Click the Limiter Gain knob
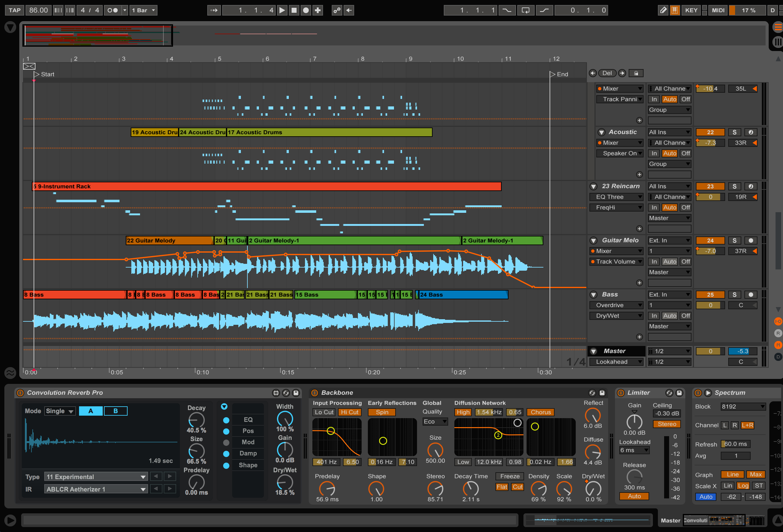 [634, 422]
